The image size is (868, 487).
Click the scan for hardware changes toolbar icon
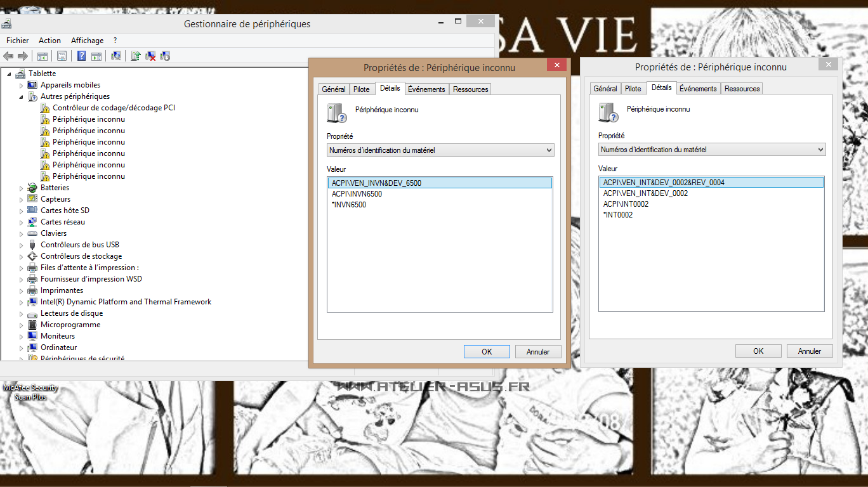click(x=116, y=56)
